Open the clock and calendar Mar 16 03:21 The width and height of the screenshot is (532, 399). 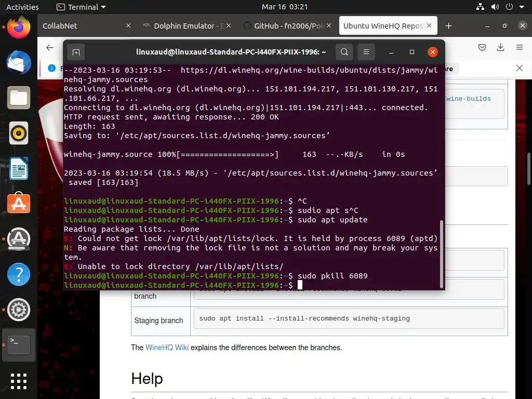coord(285,7)
